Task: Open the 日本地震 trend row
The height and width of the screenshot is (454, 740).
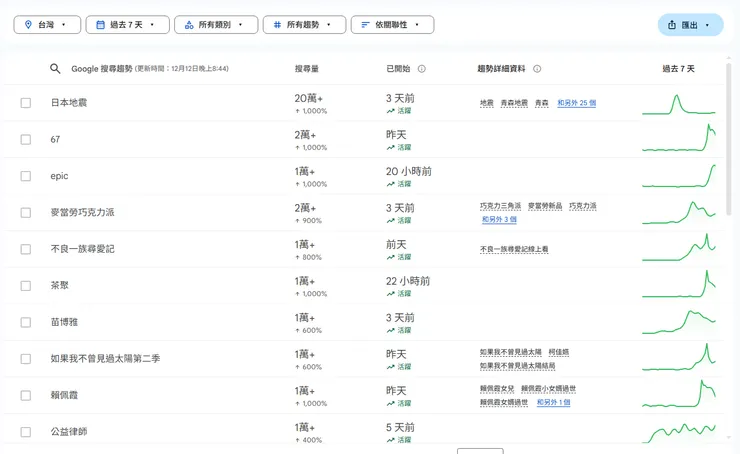Action: pyautogui.click(x=363, y=103)
